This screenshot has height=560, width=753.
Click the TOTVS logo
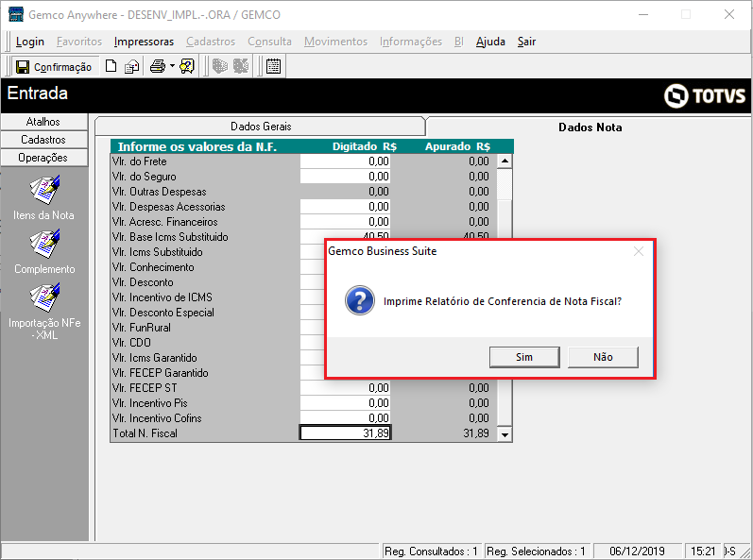705,95
